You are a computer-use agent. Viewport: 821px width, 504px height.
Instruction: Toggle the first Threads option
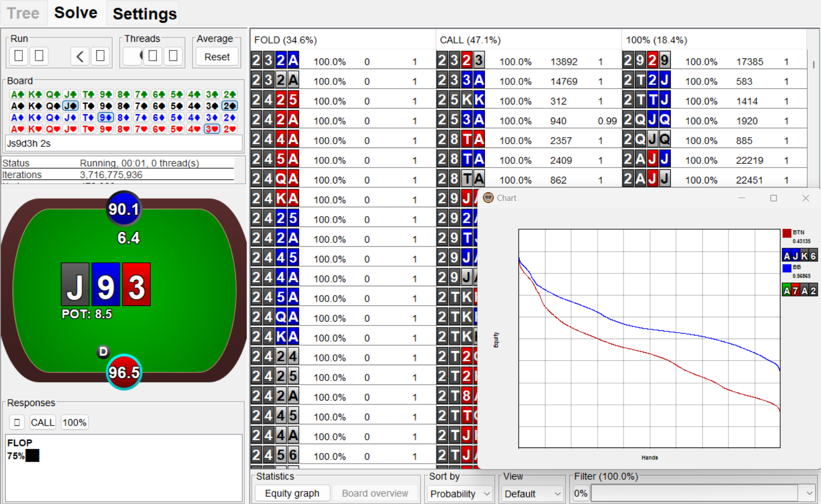pos(132,56)
